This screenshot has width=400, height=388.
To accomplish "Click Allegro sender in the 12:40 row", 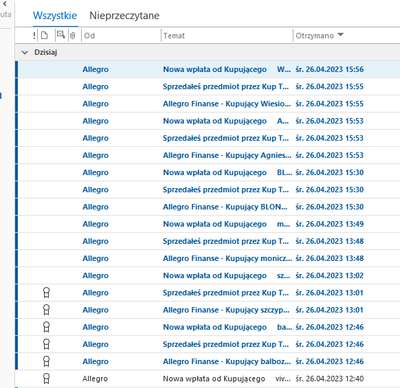I will point(95,379).
